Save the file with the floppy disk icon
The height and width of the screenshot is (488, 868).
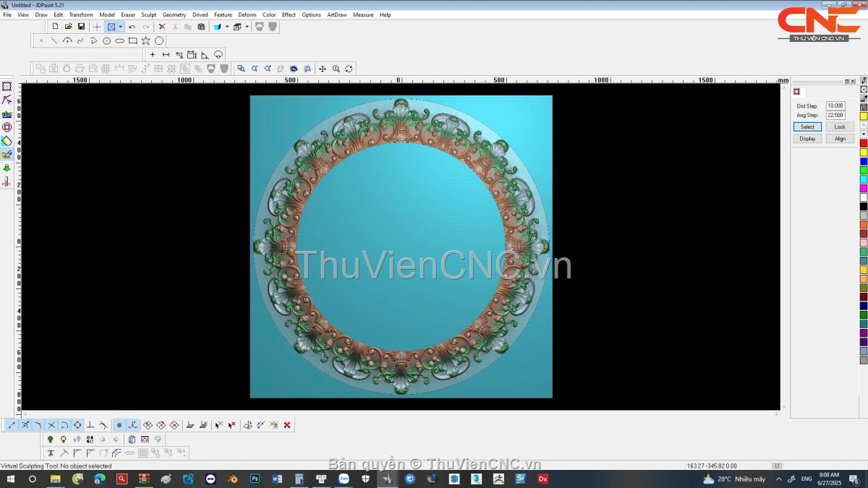click(x=81, y=27)
